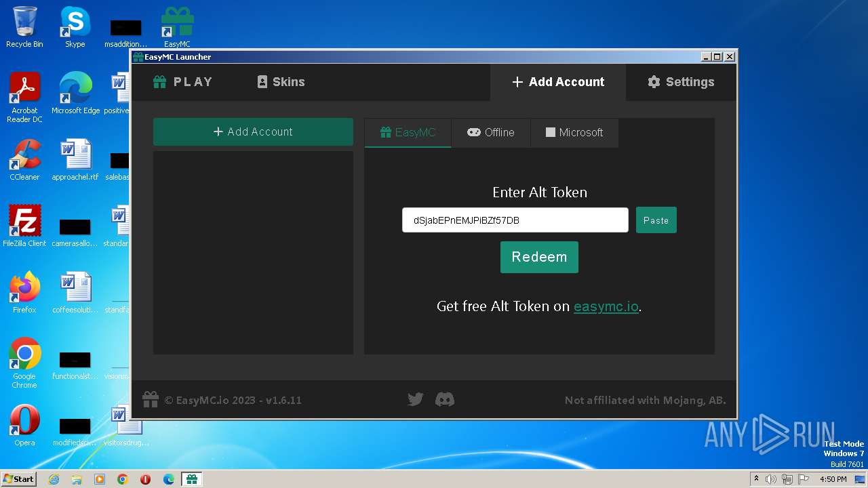Launch Chrome from taskbar
Screen dimensions: 868x488
[x=123, y=479]
